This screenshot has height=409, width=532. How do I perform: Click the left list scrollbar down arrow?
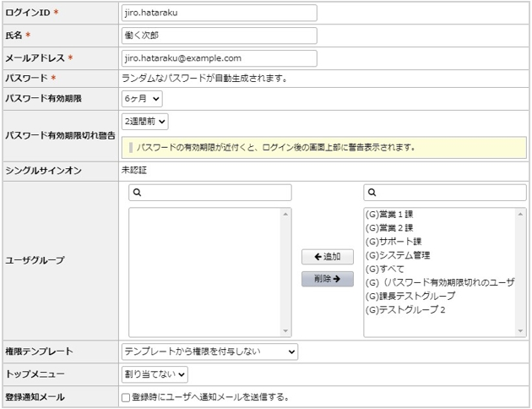pos(285,331)
